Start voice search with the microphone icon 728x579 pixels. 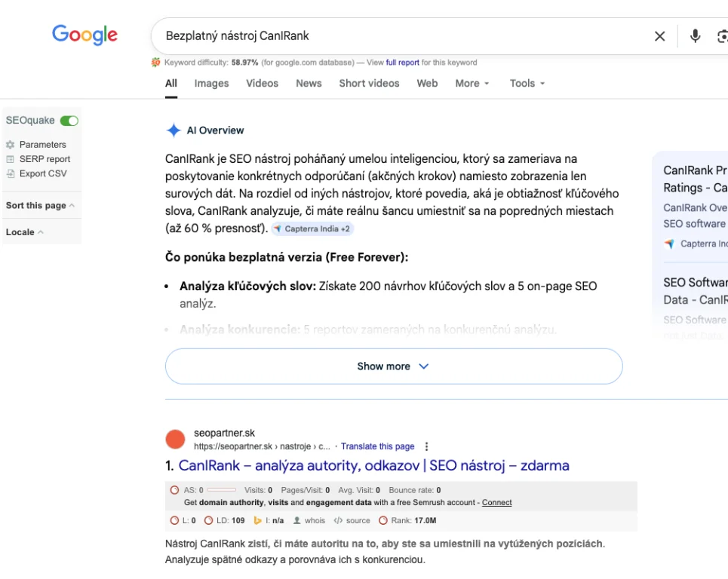click(695, 36)
